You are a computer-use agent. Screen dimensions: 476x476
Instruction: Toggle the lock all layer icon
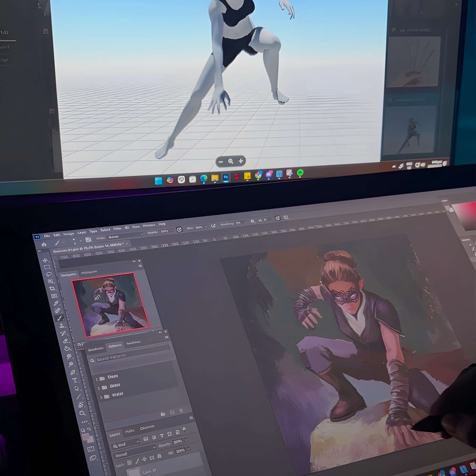click(x=159, y=456)
